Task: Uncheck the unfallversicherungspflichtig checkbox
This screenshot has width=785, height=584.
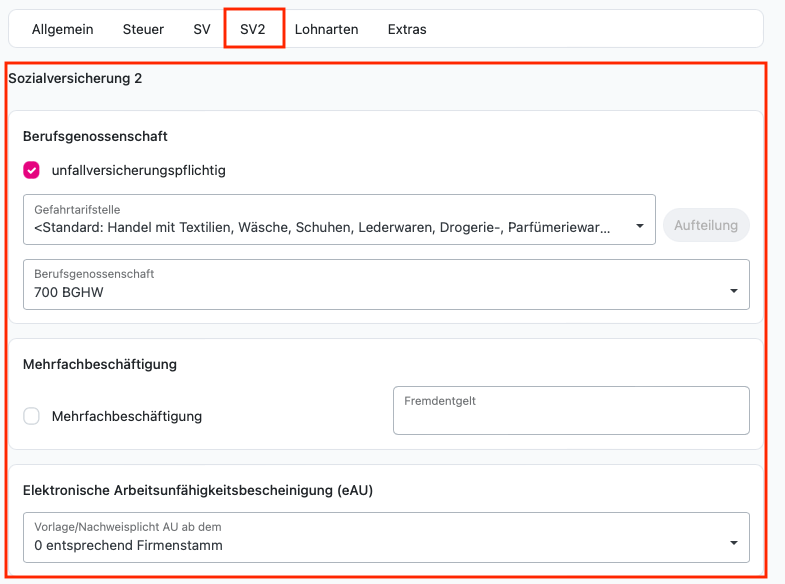Action: [32, 170]
